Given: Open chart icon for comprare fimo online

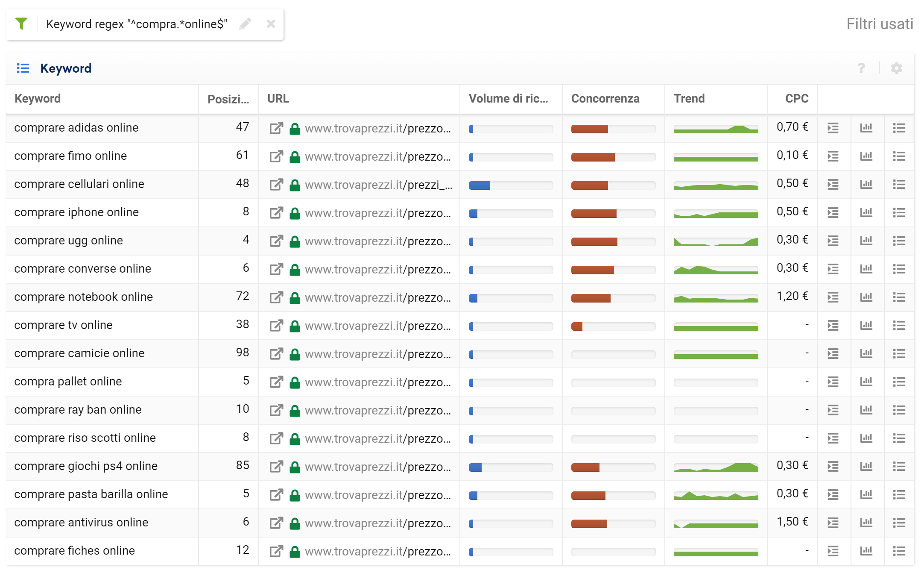Looking at the screenshot, I should [866, 156].
